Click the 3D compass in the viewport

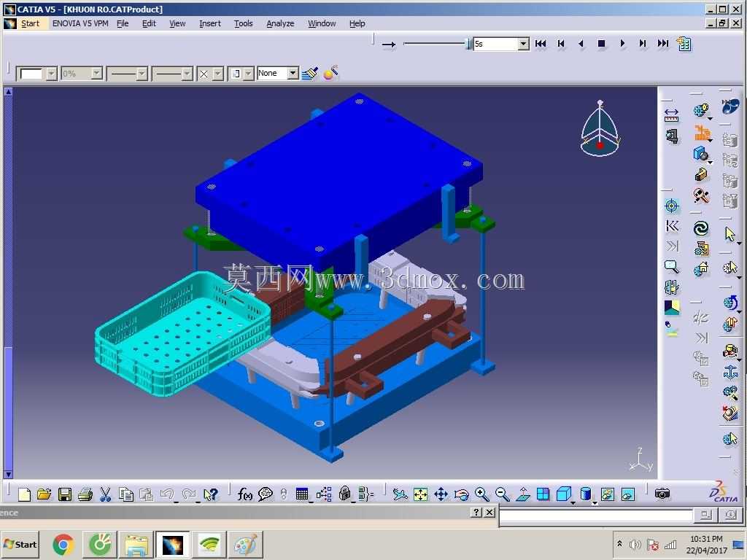click(600, 128)
